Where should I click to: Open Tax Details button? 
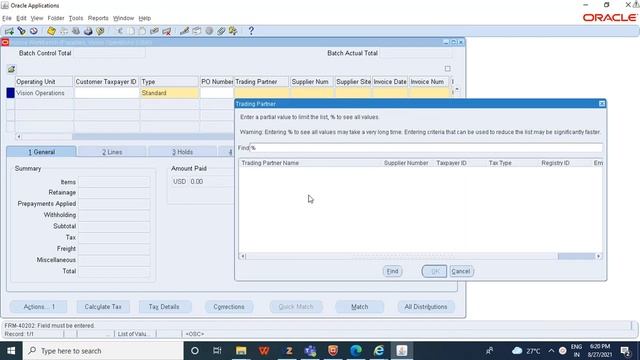(164, 307)
